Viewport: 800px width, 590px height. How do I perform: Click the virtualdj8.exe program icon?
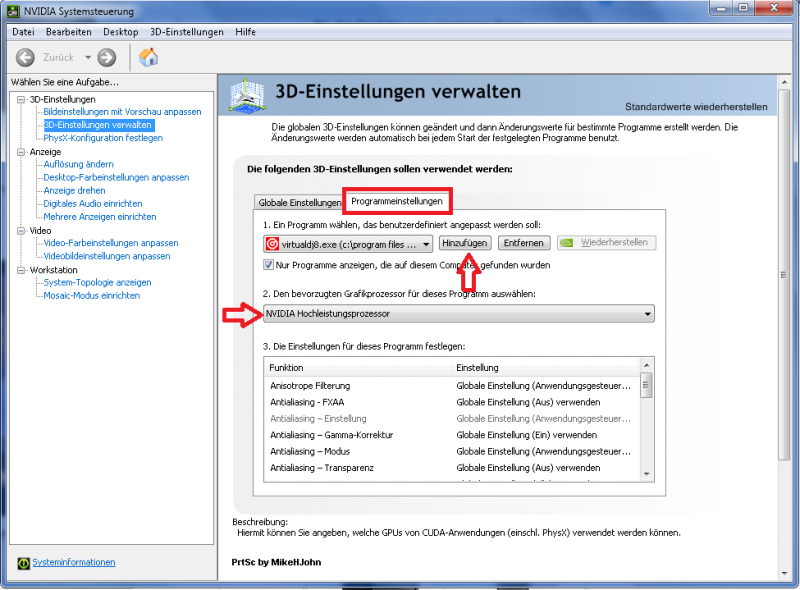pyautogui.click(x=272, y=244)
